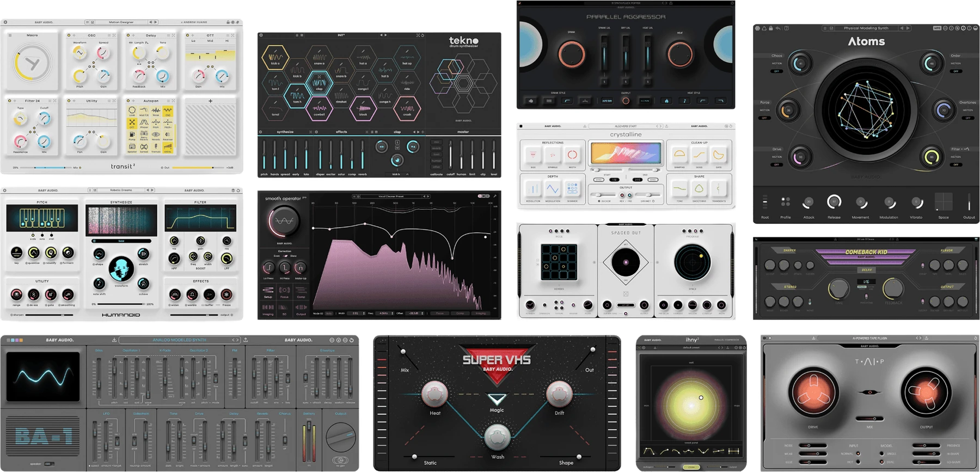Open Humanoid's 'Robotic Dreams' preset menu
This screenshot has height=472, width=980.
(x=121, y=190)
